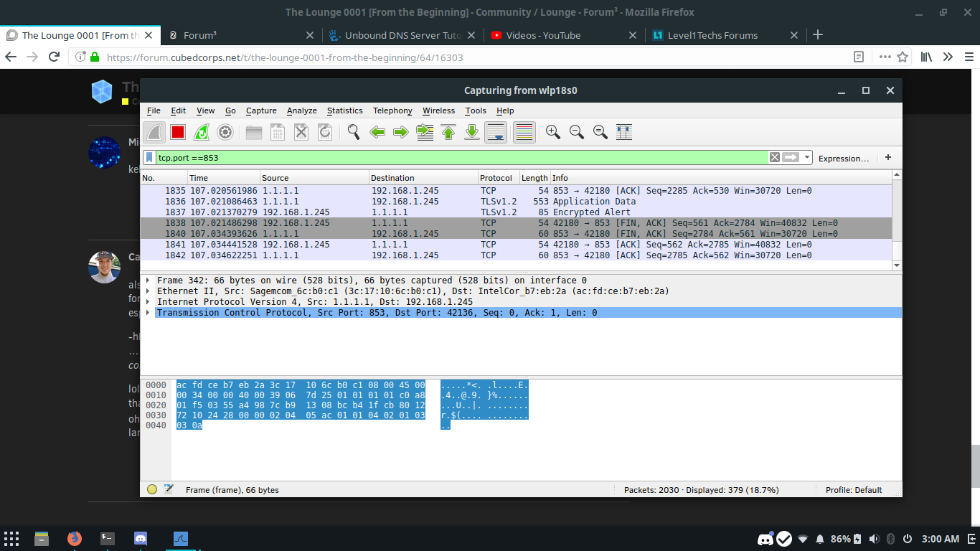The width and height of the screenshot is (980, 551).
Task: Click the capture file properties notepad icon
Action: [169, 489]
